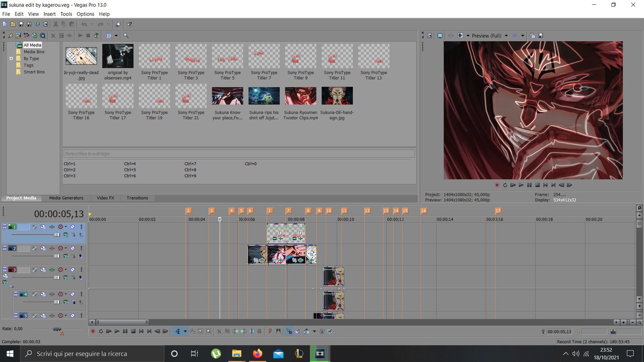Open Video Preview on External Monitor icon

click(x=440, y=36)
